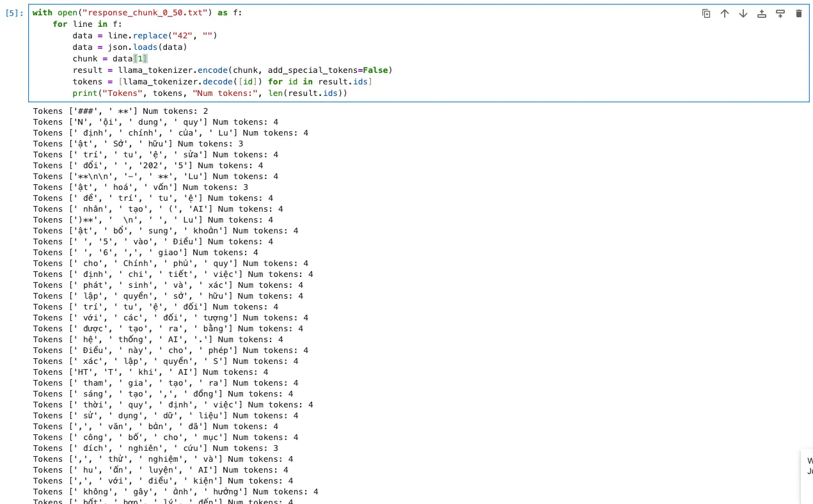This screenshot has width=813, height=504.
Task: Move the cell down with the arrow
Action: tap(743, 13)
